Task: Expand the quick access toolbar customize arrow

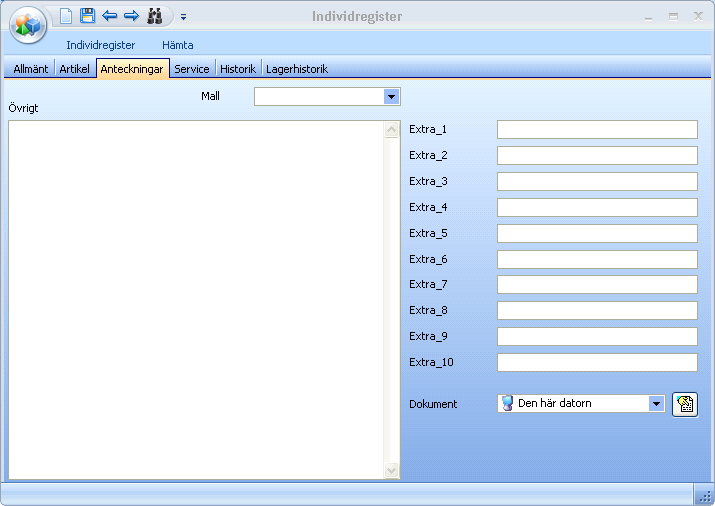Action: [183, 17]
